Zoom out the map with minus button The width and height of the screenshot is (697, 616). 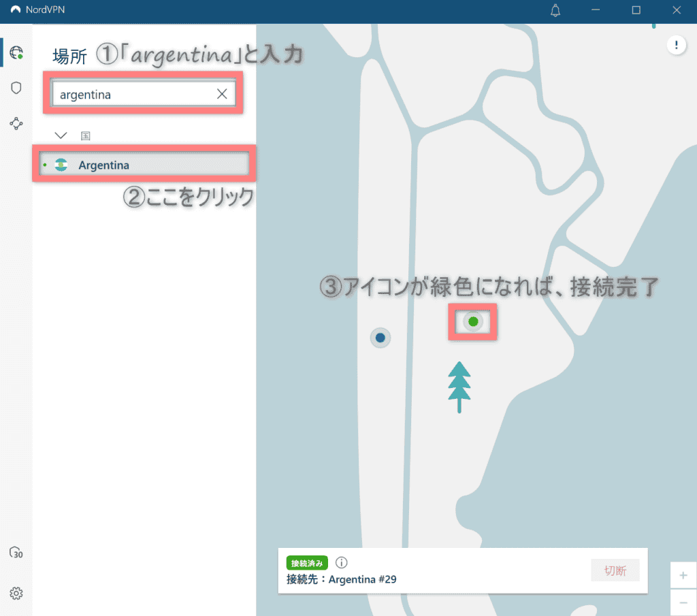tap(683, 602)
